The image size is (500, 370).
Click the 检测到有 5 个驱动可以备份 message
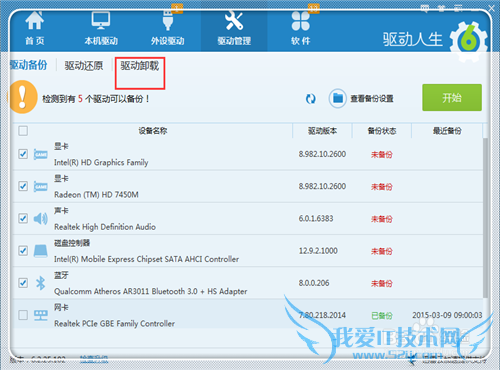tap(96, 99)
